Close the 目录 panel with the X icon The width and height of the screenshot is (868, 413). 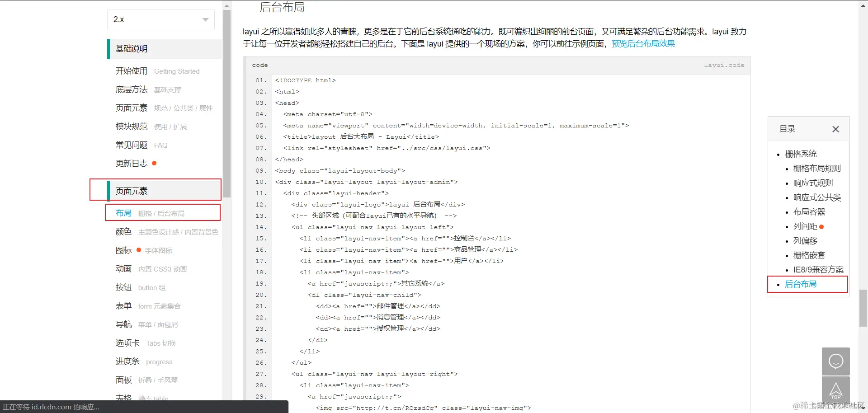click(835, 129)
